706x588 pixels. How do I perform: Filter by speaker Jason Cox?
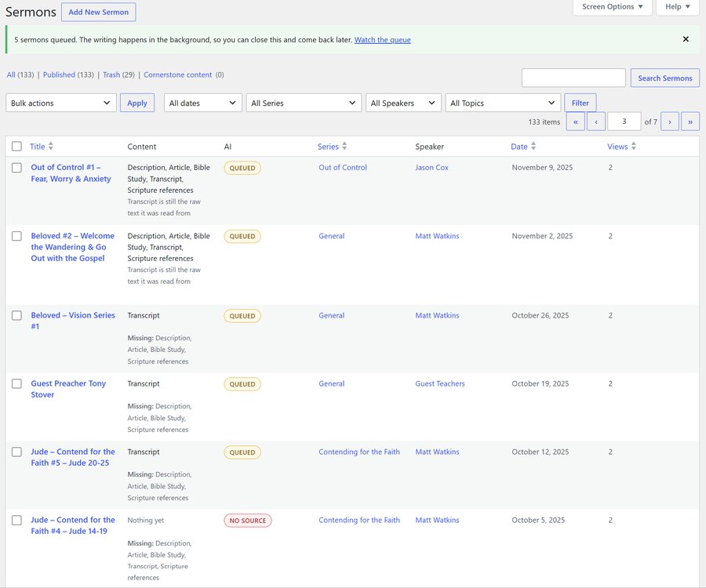431,167
